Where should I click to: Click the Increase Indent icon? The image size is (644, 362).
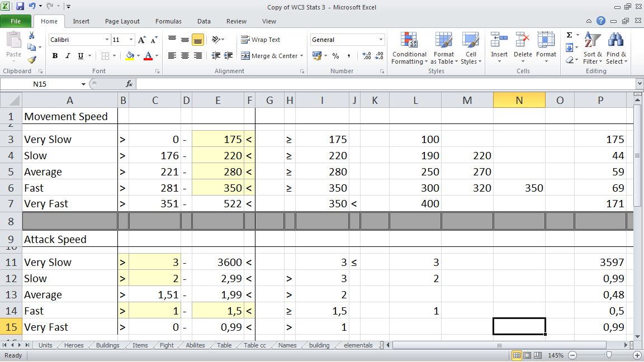click(x=228, y=56)
